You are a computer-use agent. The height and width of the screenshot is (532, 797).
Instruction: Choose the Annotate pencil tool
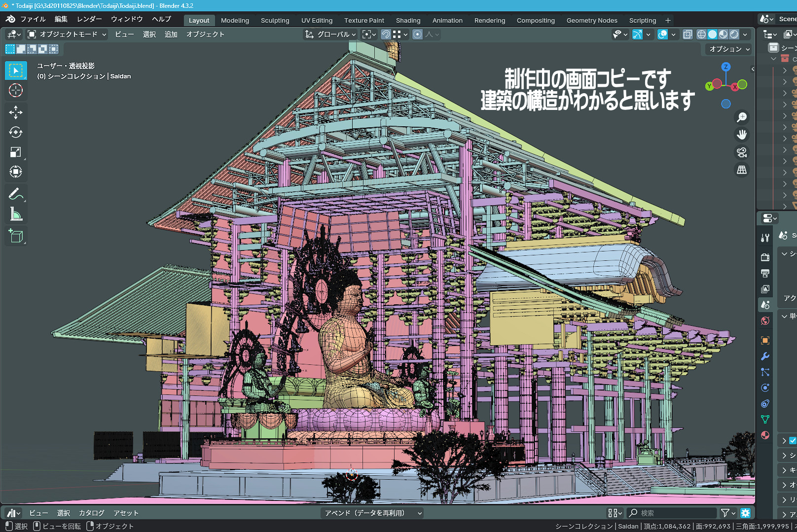point(16,194)
